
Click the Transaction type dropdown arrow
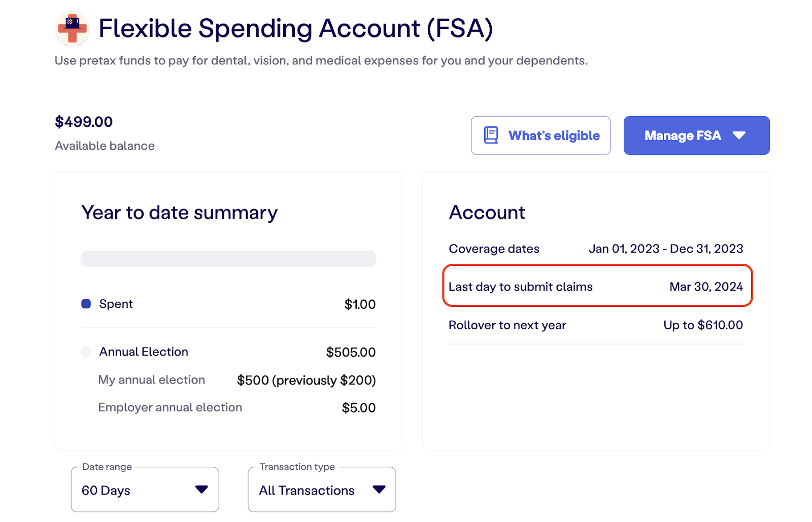coord(379,490)
